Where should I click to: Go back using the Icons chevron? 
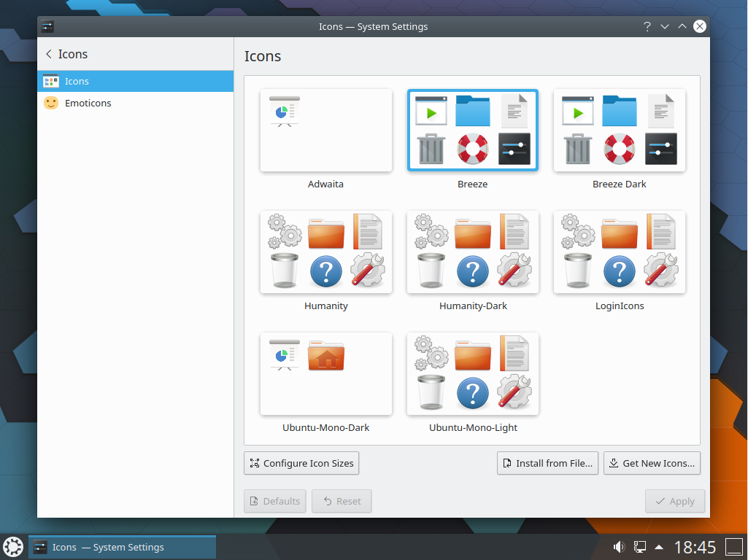(49, 54)
